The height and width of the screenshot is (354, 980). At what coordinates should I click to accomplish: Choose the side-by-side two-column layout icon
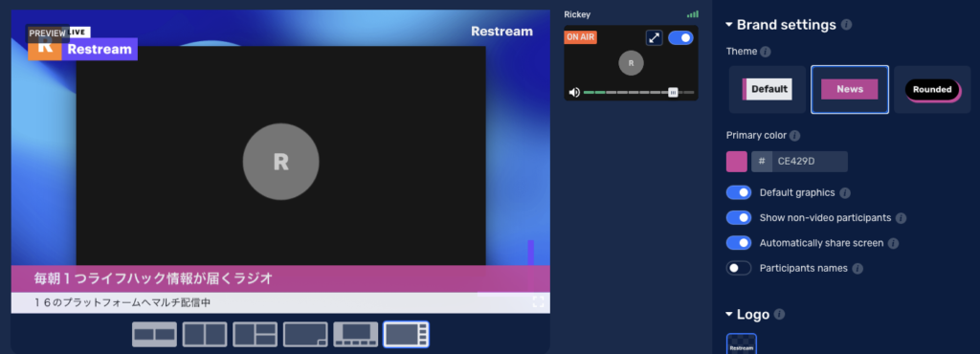coord(205,335)
